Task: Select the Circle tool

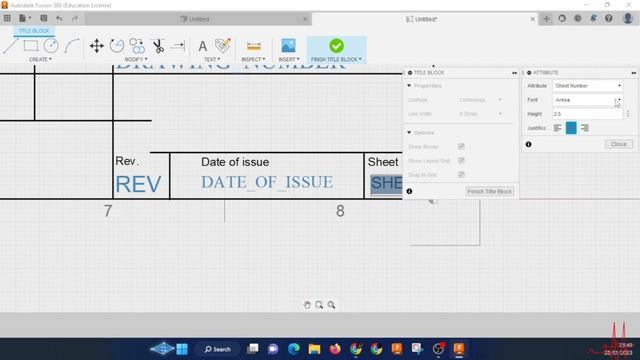Action: click(x=51, y=46)
